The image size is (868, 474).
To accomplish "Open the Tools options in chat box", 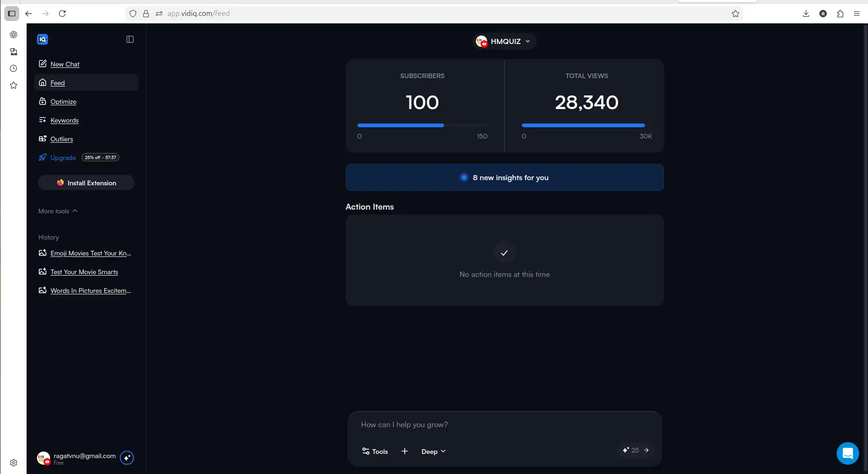I will [375, 452].
